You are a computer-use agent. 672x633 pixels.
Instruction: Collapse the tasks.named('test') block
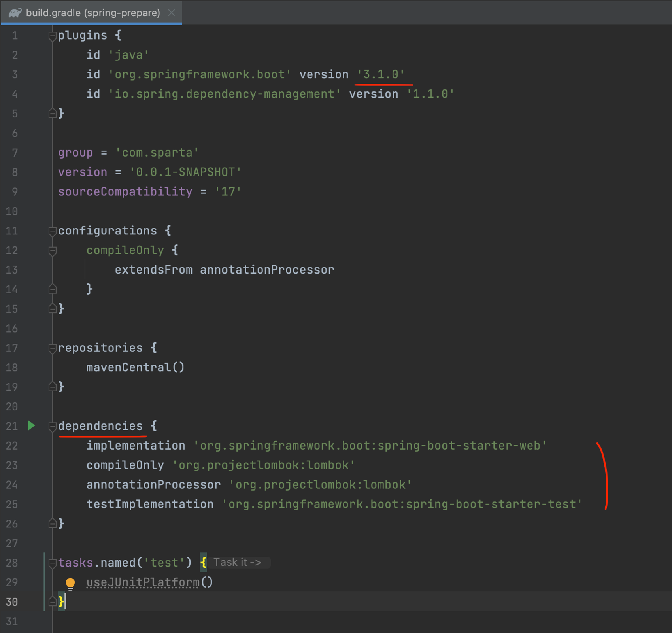click(52, 562)
